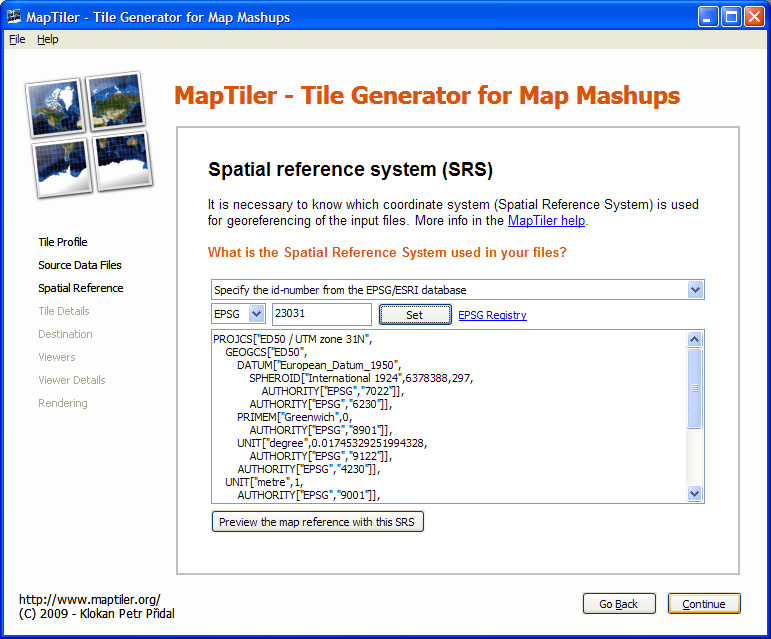Click the Eurasia globe tile thumbnail
This screenshot has height=639, width=771.
(117, 100)
